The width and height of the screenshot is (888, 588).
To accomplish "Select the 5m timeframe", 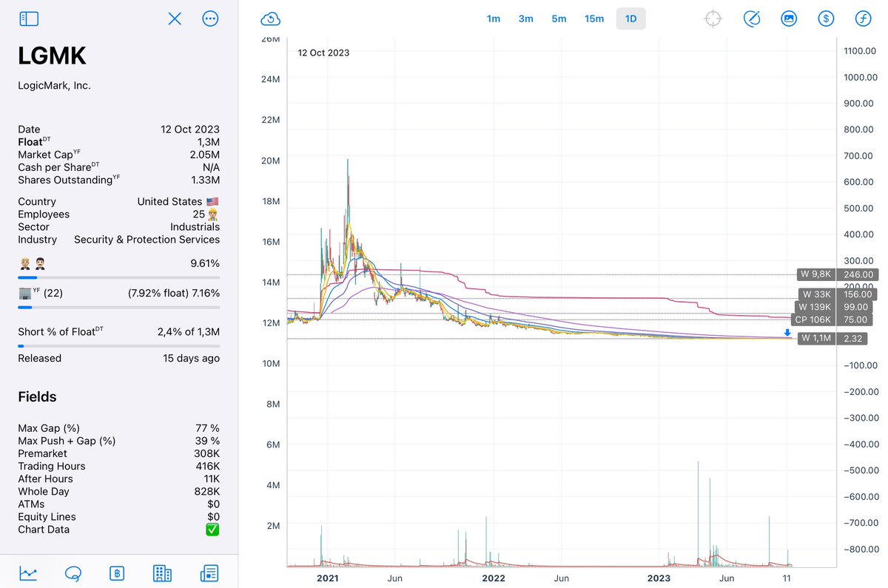I will tap(559, 18).
